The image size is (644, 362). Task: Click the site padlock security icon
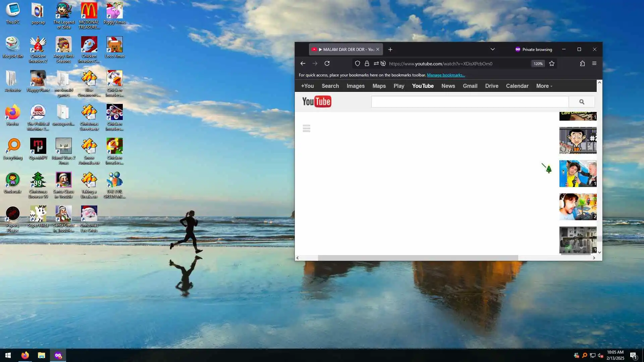click(x=367, y=63)
